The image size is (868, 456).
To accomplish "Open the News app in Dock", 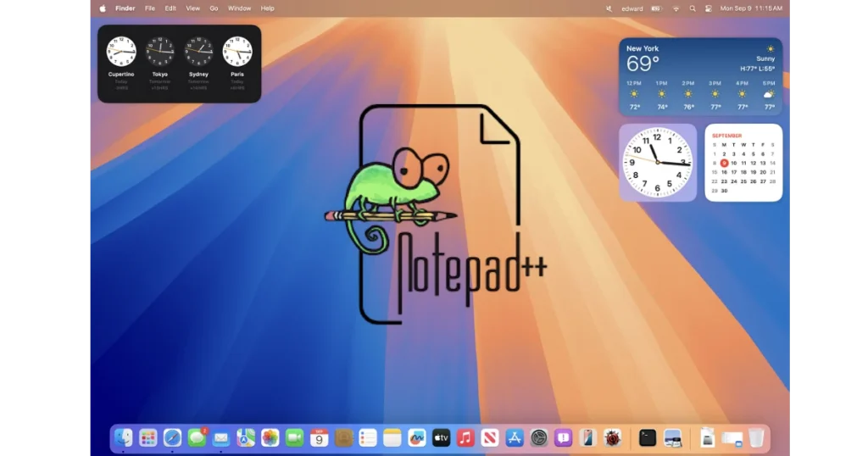I will (x=490, y=438).
